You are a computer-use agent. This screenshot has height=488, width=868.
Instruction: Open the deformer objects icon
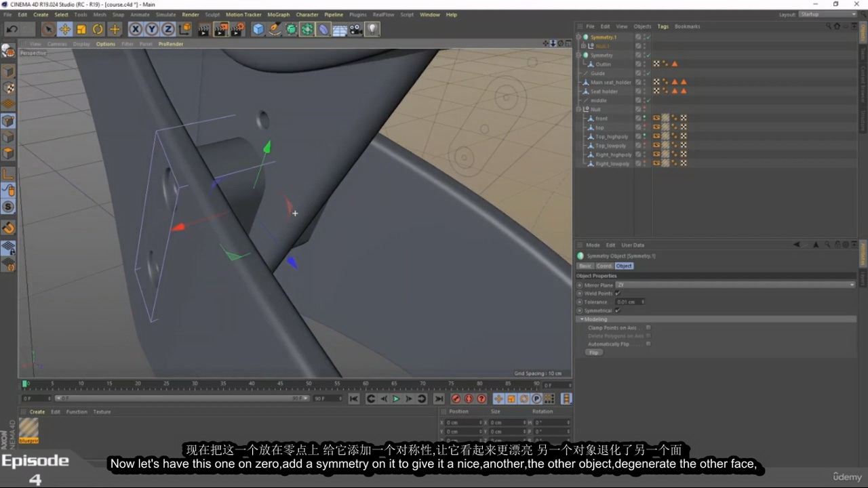click(x=323, y=29)
